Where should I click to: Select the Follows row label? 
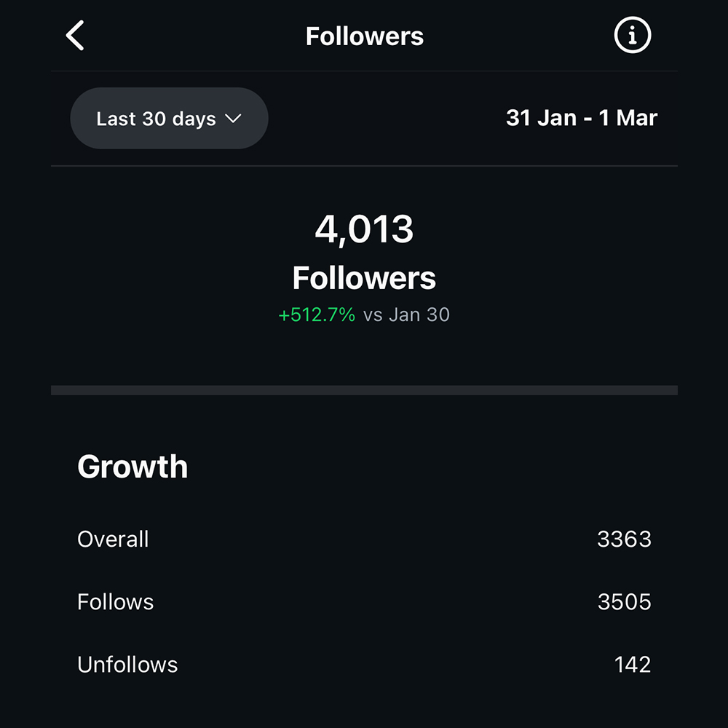pyautogui.click(x=115, y=602)
